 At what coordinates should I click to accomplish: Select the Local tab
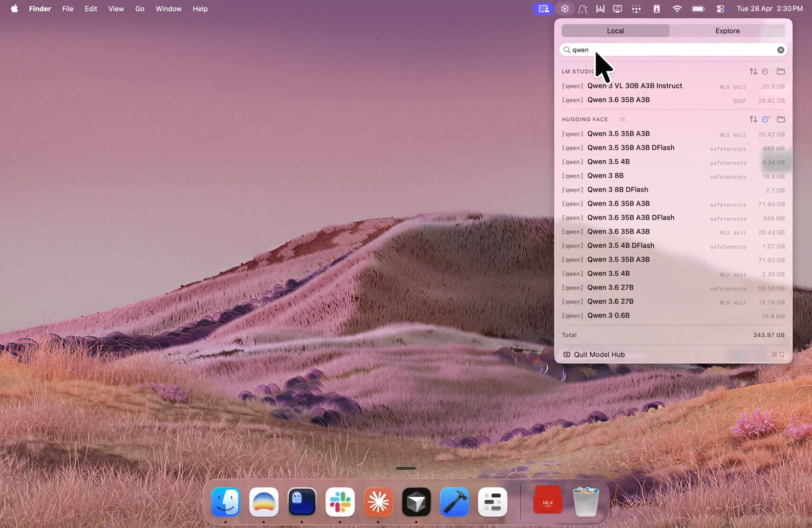(615, 31)
